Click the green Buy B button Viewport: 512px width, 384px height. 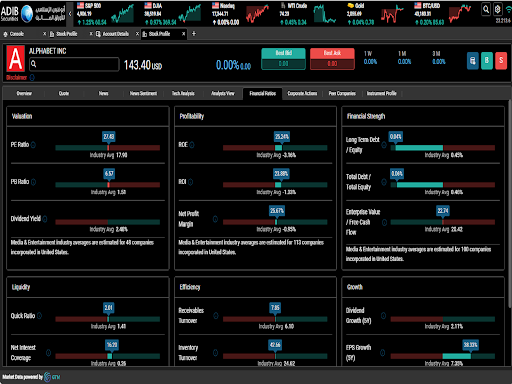(x=487, y=61)
